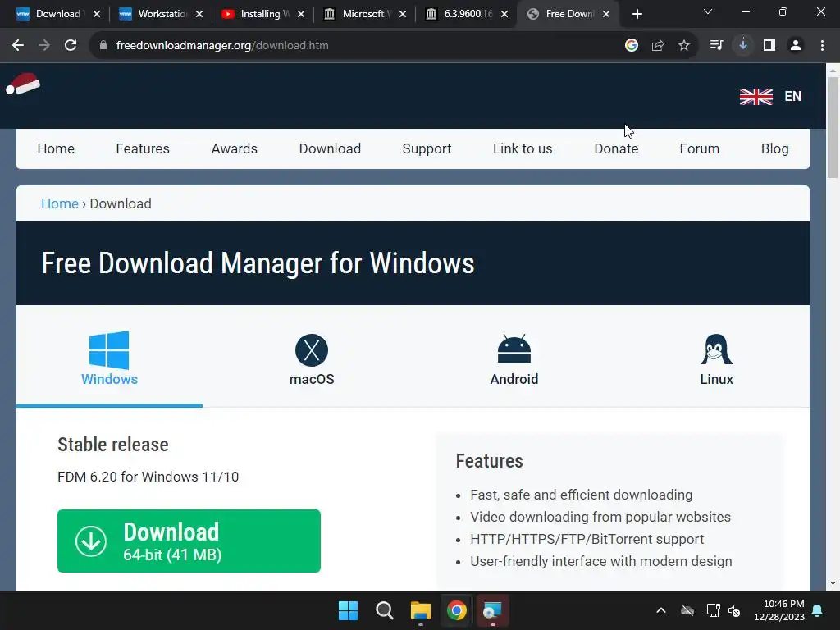Open the Support navigation item

(x=427, y=149)
